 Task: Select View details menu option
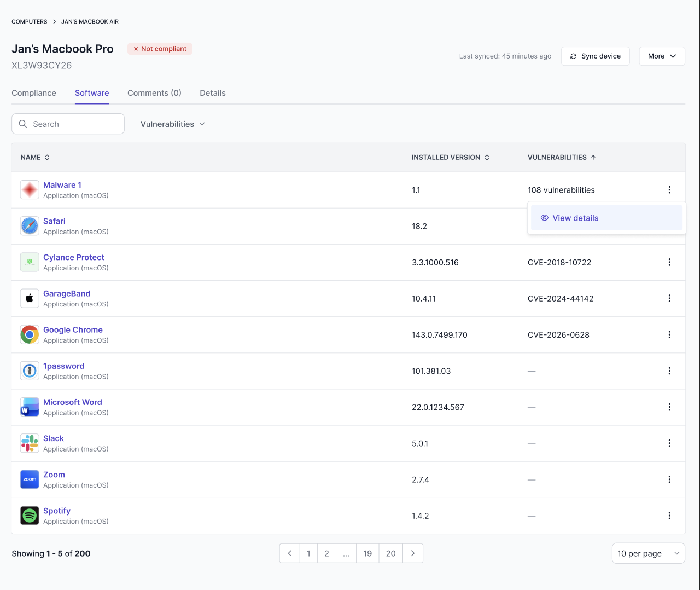click(606, 218)
